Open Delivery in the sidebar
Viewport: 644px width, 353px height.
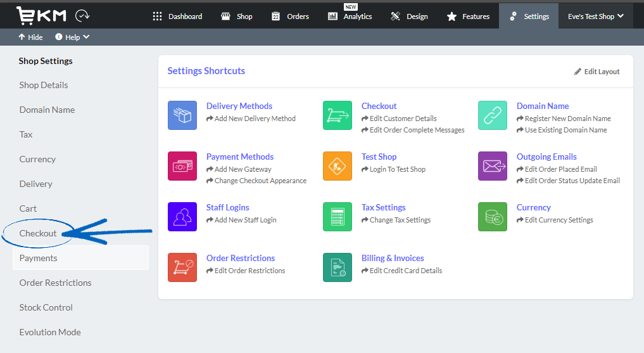click(35, 184)
